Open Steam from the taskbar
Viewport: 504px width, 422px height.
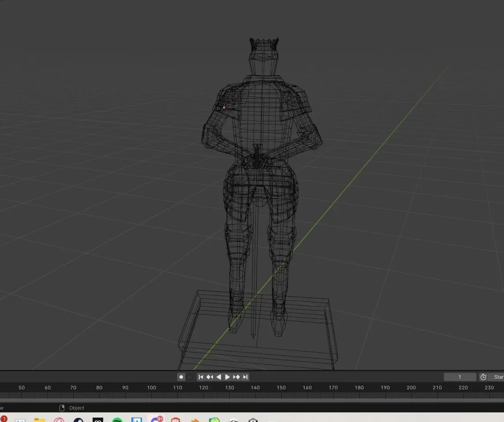coord(78,420)
